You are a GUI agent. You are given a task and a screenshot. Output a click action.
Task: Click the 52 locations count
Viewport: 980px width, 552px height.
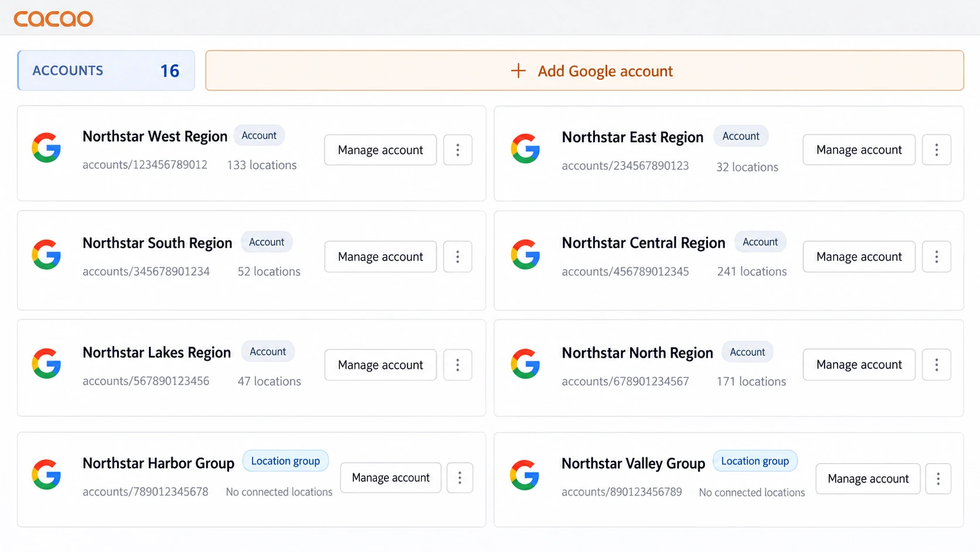click(x=269, y=272)
